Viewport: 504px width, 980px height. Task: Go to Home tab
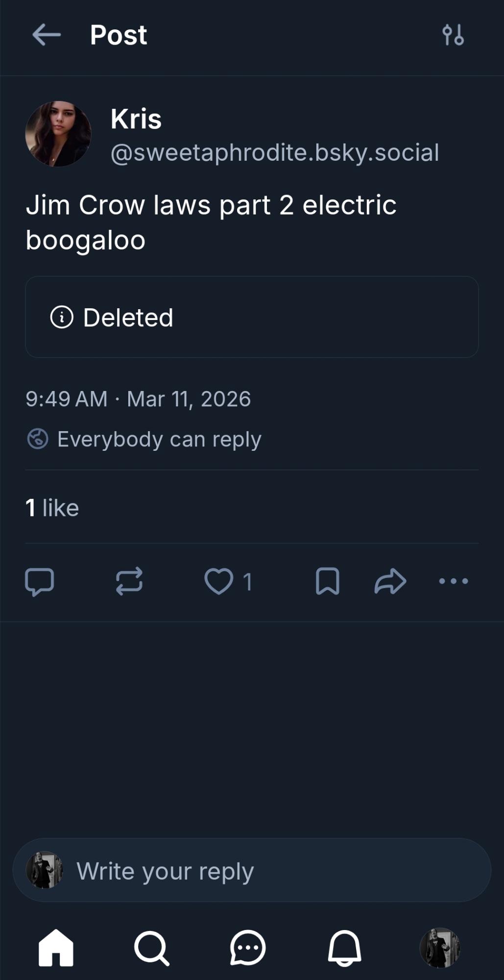coord(56,948)
